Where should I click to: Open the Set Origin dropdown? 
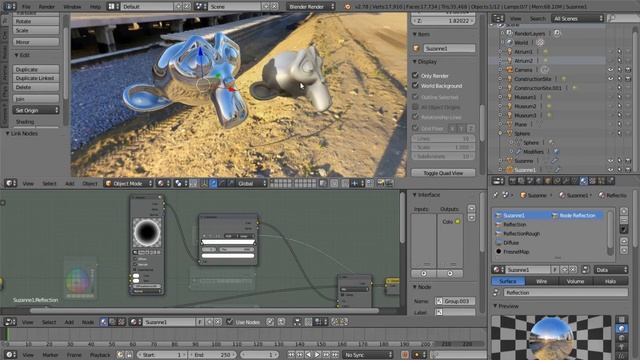(x=36, y=110)
